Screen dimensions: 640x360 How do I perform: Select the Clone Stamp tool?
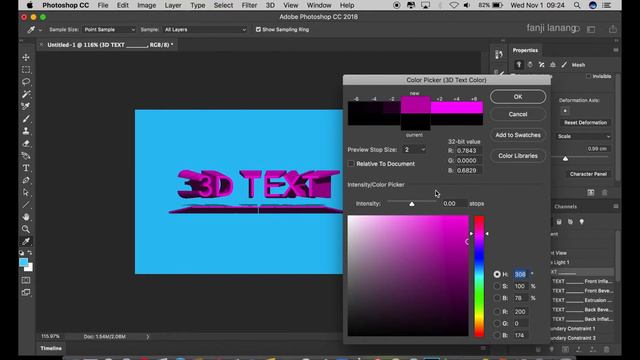pos(26,131)
